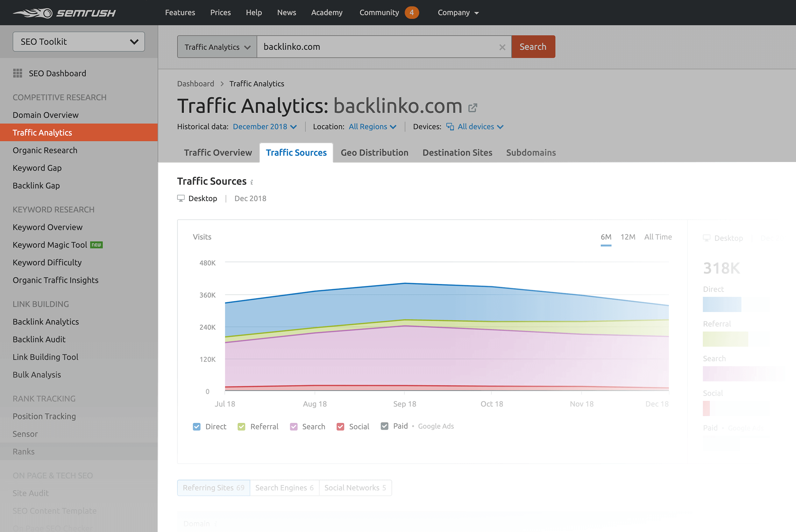796x532 pixels.
Task: Disable the Social legend checkbox
Action: point(340,427)
